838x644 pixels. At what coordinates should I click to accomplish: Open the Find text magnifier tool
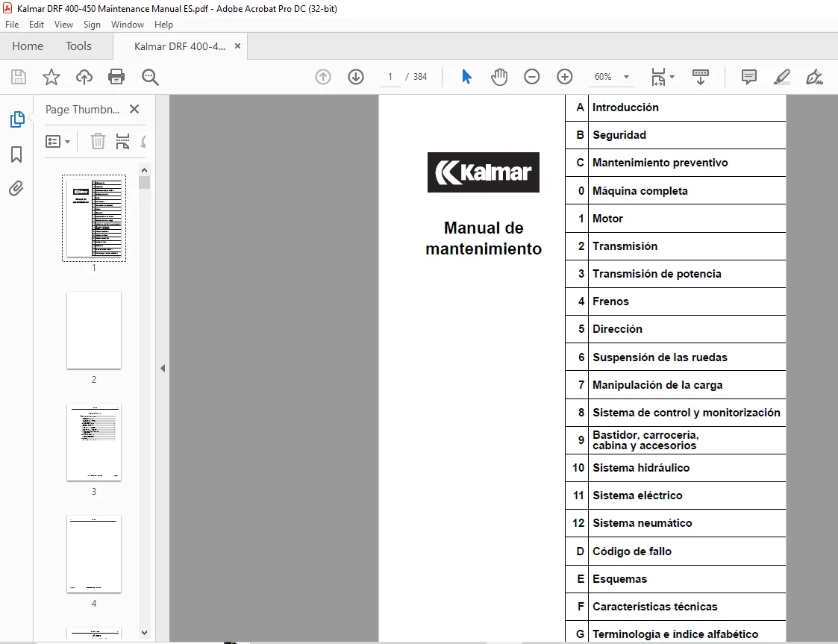[x=150, y=77]
